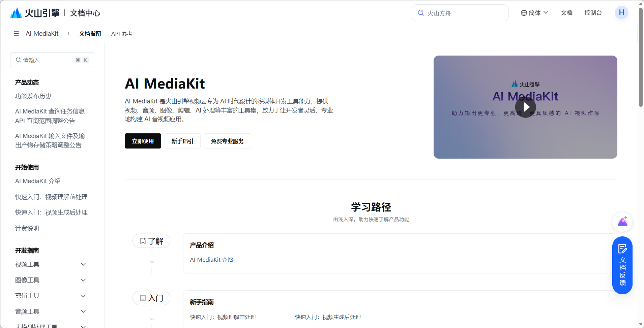The width and height of the screenshot is (644, 328).
Task: Play the AI MediaKit intro video
Action: tap(525, 107)
